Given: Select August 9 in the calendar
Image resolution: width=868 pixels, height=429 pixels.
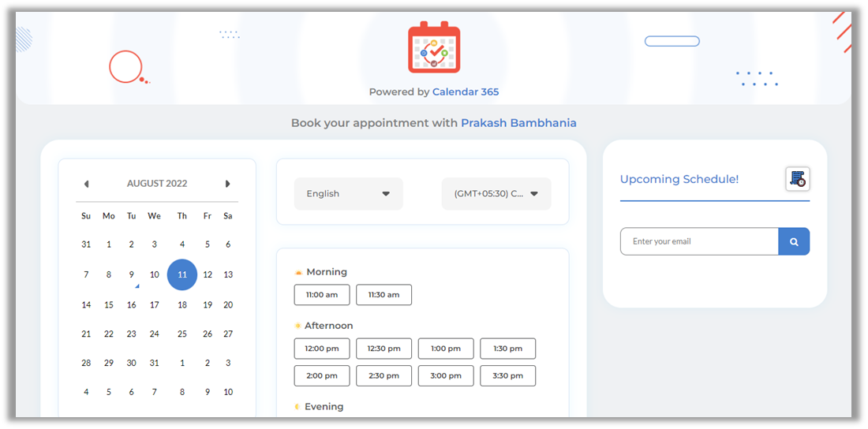Looking at the screenshot, I should coord(131,274).
